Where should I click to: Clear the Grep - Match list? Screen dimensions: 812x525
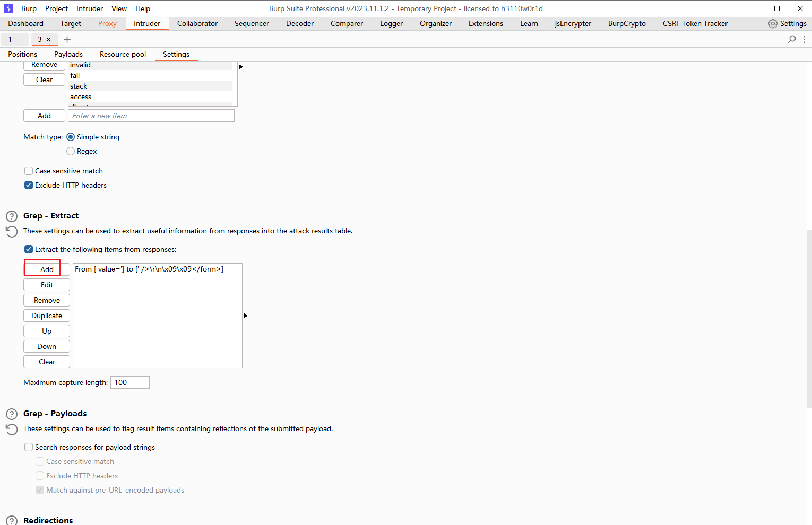pos(44,80)
